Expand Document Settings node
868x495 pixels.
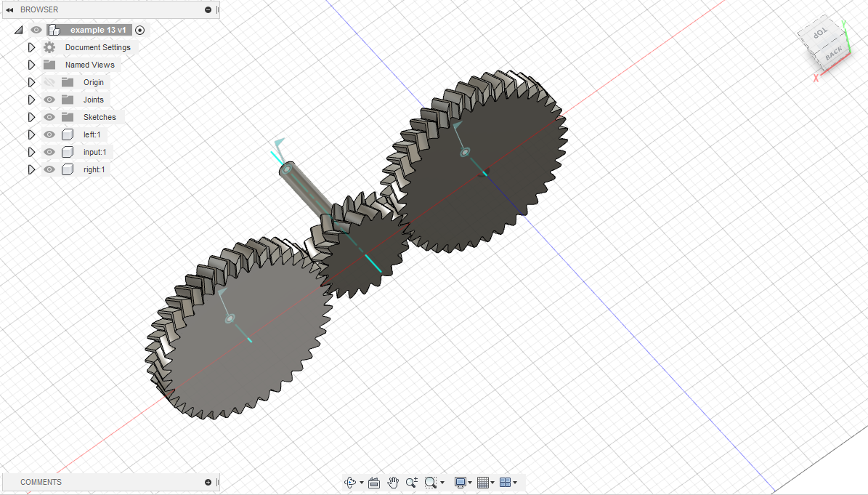click(x=31, y=48)
